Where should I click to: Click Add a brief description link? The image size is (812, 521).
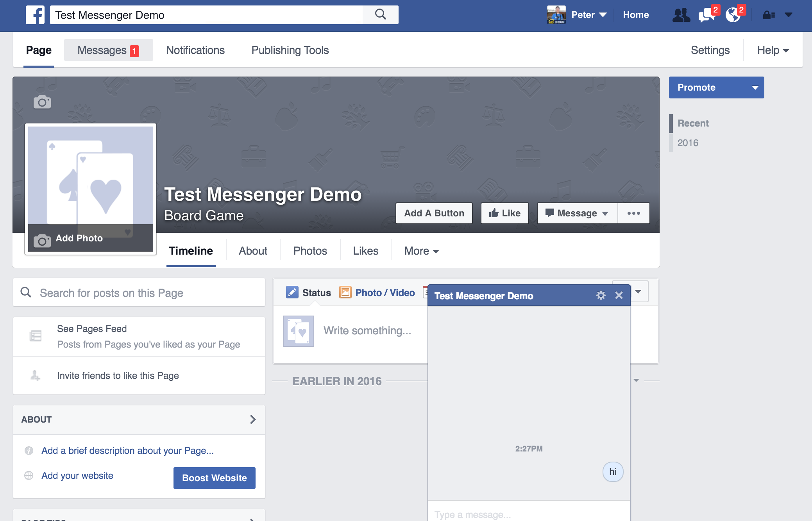point(127,451)
